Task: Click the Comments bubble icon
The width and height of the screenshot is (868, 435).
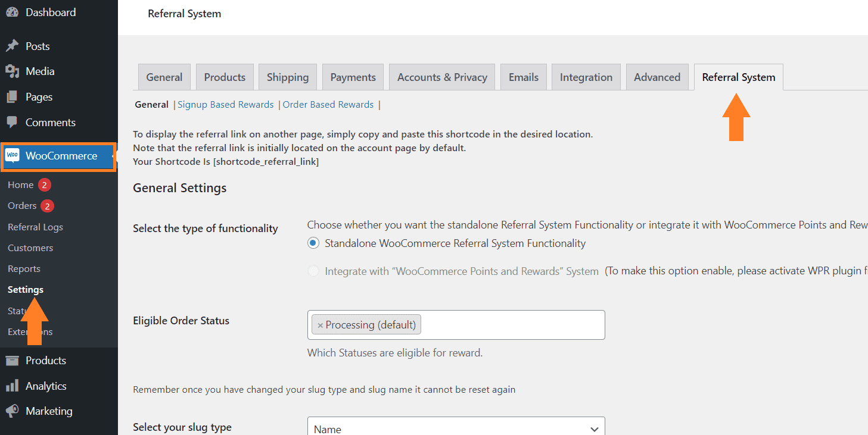Action: coord(12,122)
